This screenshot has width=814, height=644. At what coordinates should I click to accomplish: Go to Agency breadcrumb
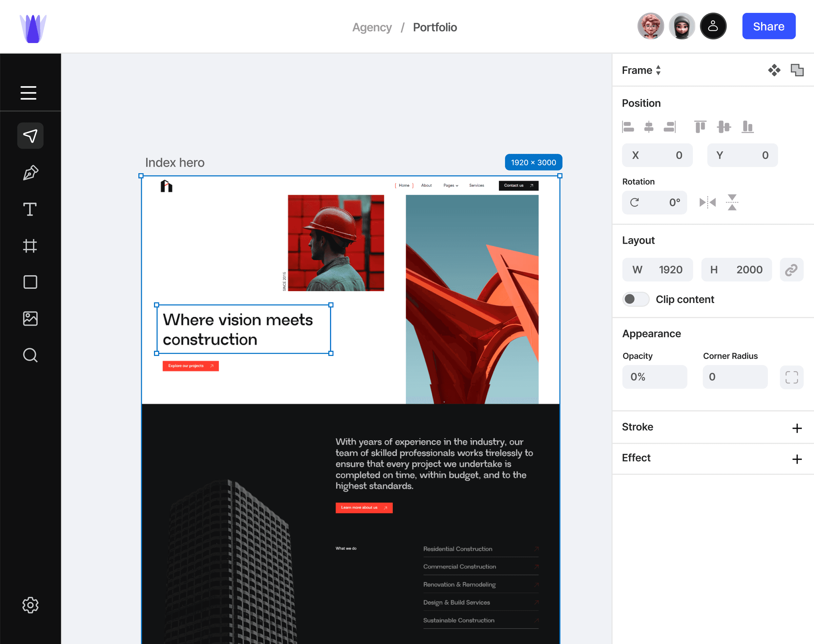[372, 27]
